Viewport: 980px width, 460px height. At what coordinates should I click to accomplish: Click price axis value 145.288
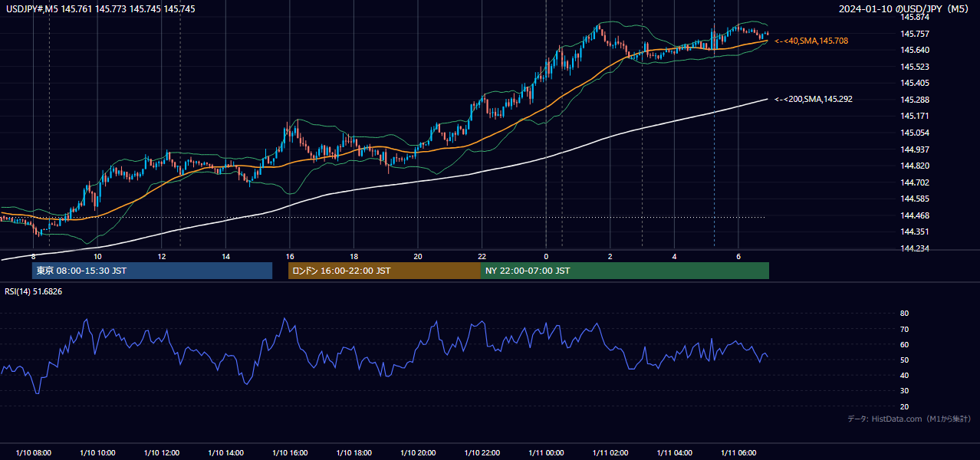pos(915,100)
